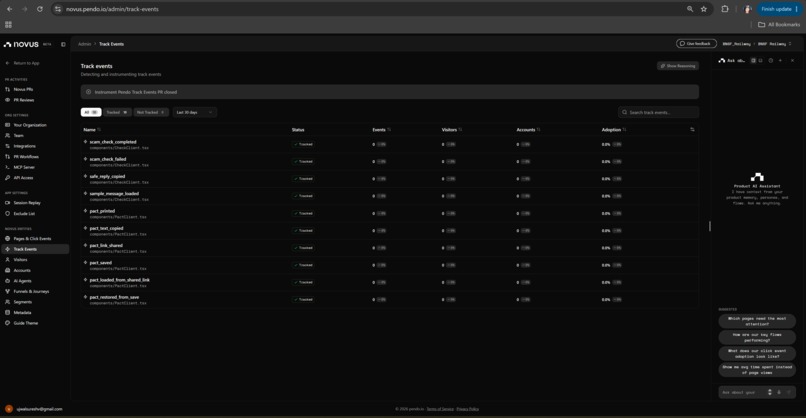
Task: Sort the table by Events column
Action: click(x=381, y=130)
